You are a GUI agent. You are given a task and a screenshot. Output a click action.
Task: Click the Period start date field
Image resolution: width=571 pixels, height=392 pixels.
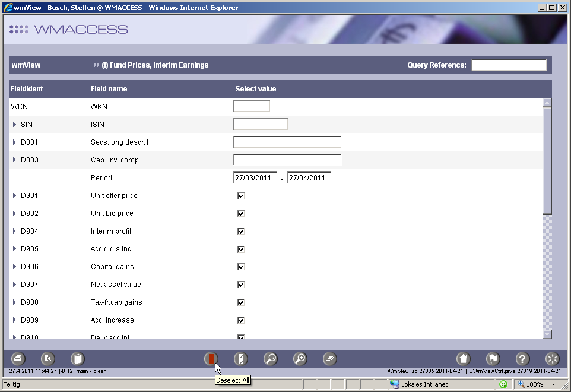[x=255, y=178]
